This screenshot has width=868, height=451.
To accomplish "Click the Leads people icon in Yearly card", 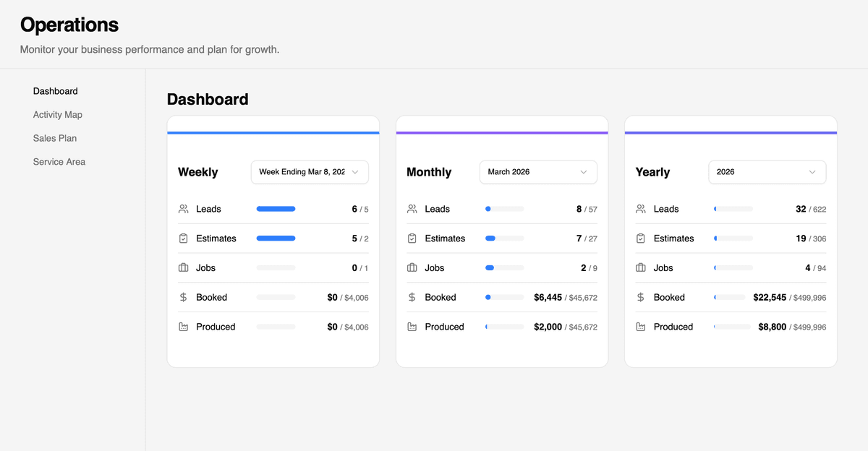I will tap(641, 209).
